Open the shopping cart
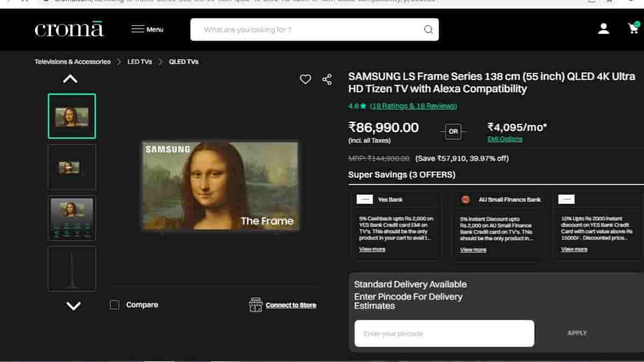 pyautogui.click(x=633, y=29)
